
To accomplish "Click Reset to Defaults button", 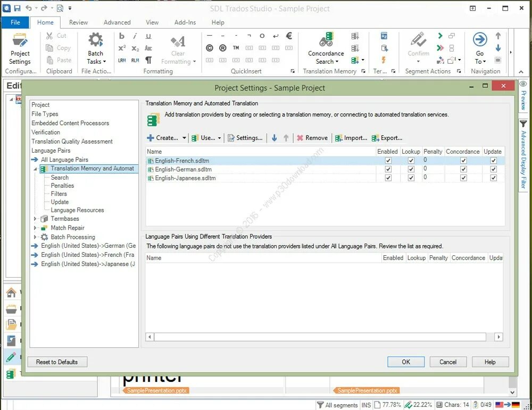I will click(x=57, y=362).
